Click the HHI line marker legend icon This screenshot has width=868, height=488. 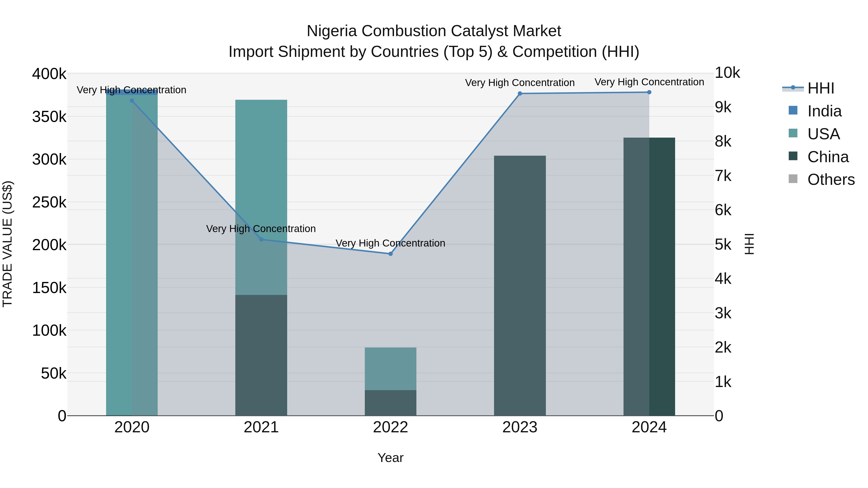click(x=793, y=88)
